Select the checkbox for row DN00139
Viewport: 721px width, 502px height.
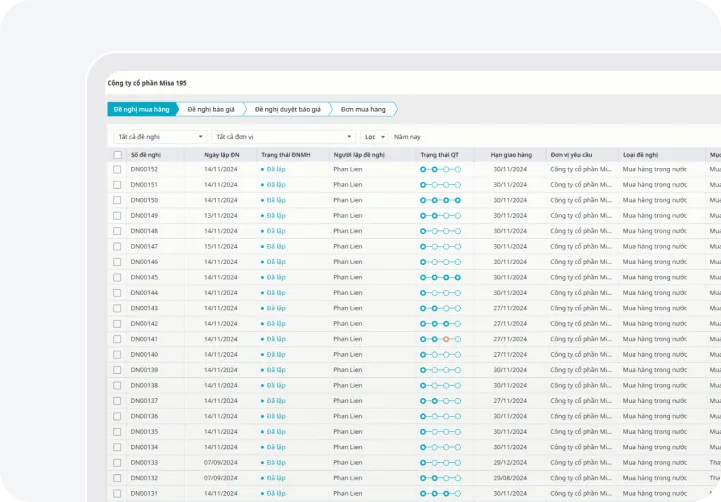click(117, 370)
